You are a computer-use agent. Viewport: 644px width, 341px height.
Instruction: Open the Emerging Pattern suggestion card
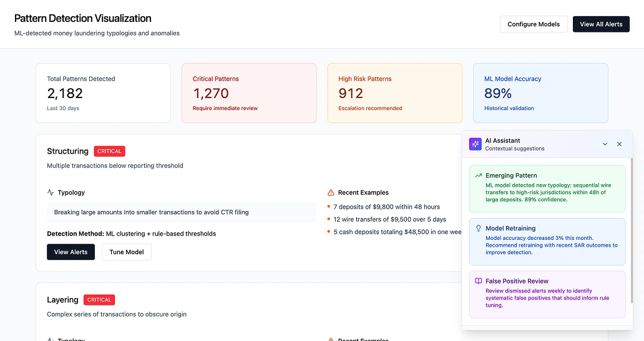pyautogui.click(x=547, y=189)
